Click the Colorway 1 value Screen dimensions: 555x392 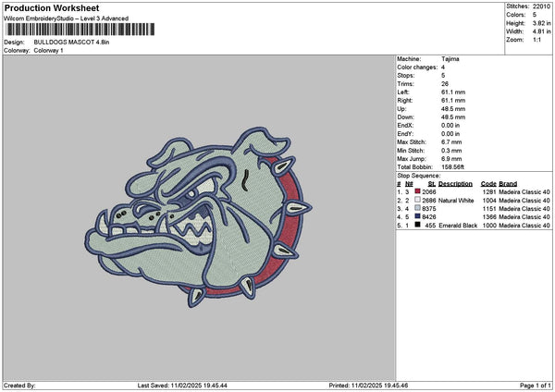pyautogui.click(x=49, y=50)
